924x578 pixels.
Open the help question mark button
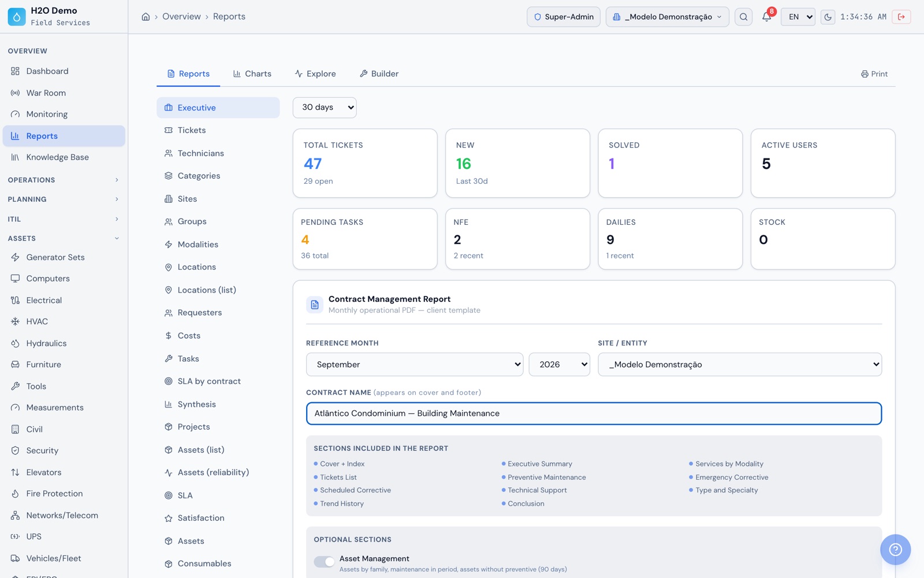tap(895, 550)
